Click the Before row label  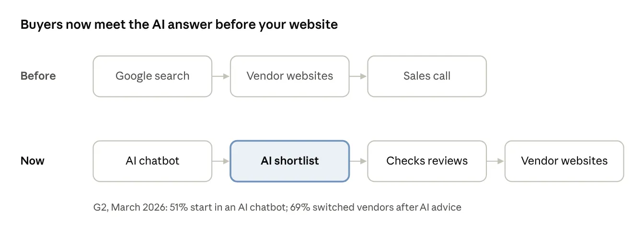38,76
